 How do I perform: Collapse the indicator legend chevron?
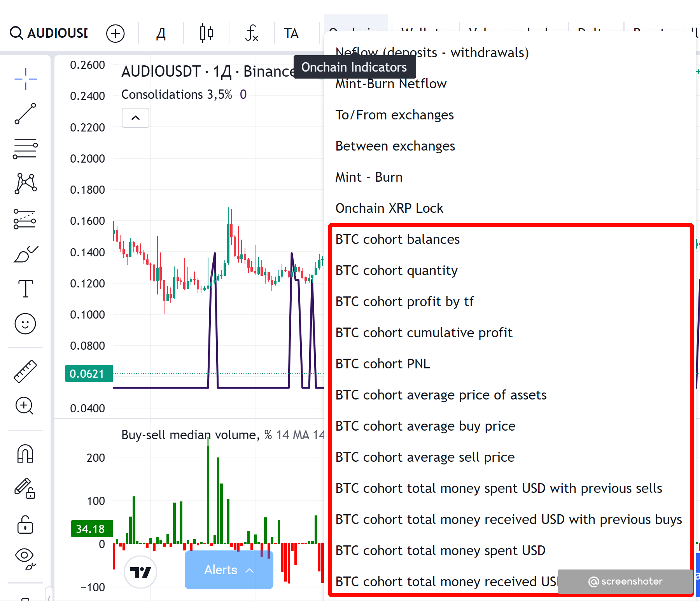click(135, 118)
